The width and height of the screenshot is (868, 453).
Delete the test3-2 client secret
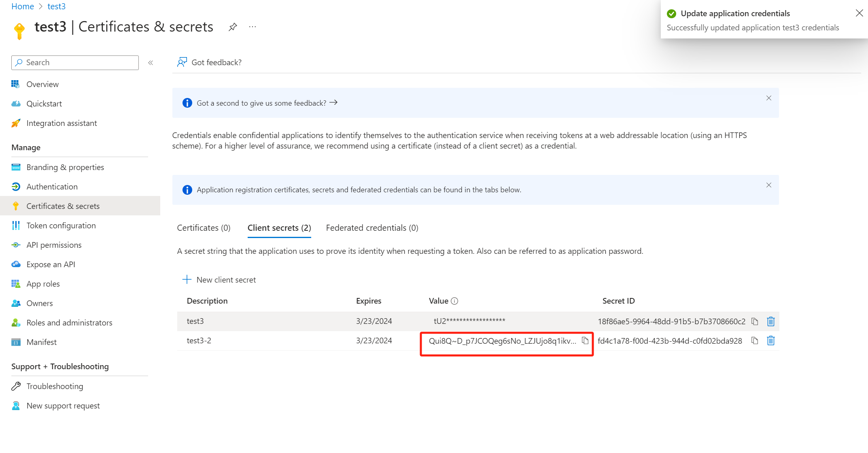coord(770,341)
